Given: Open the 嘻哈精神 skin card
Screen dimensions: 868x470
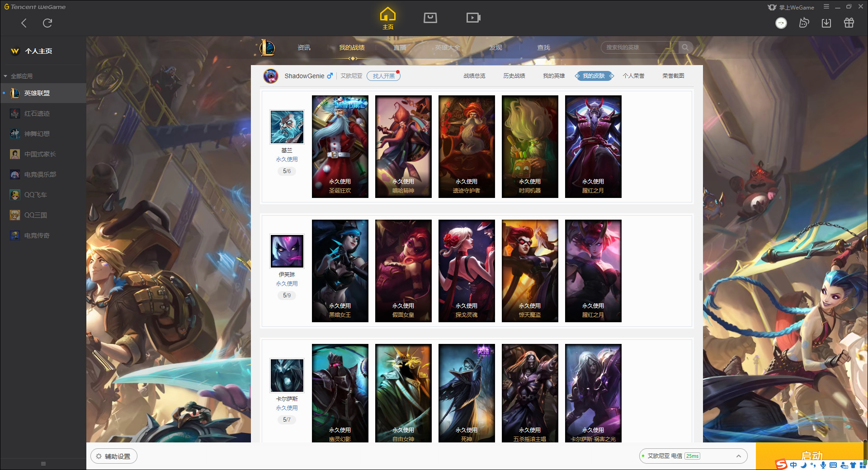Looking at the screenshot, I should [x=403, y=146].
